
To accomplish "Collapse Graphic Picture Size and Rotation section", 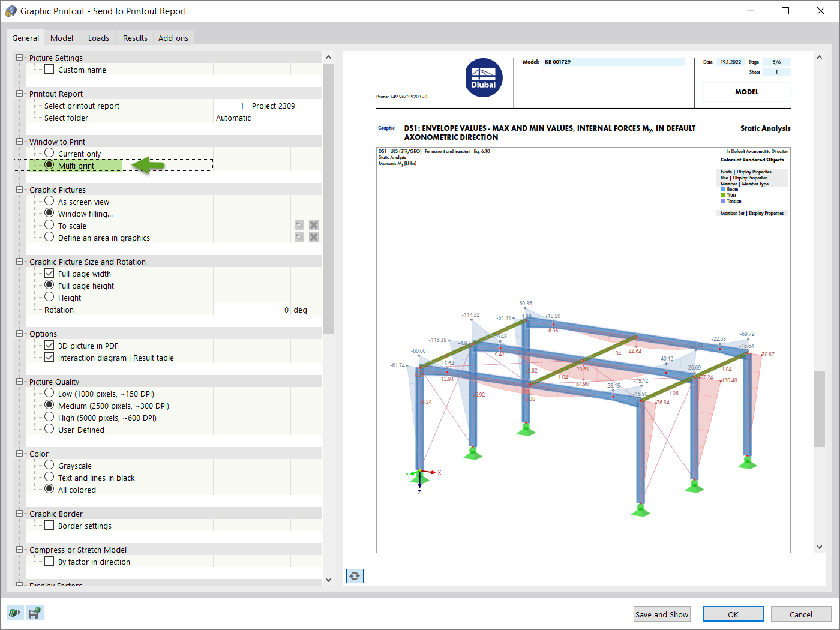I will pos(19,262).
